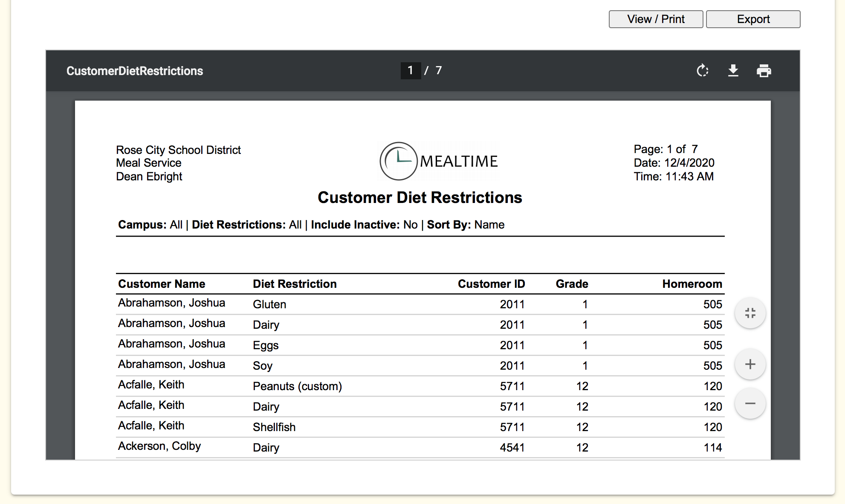Print using the PDF toolbar printer icon

coord(764,70)
